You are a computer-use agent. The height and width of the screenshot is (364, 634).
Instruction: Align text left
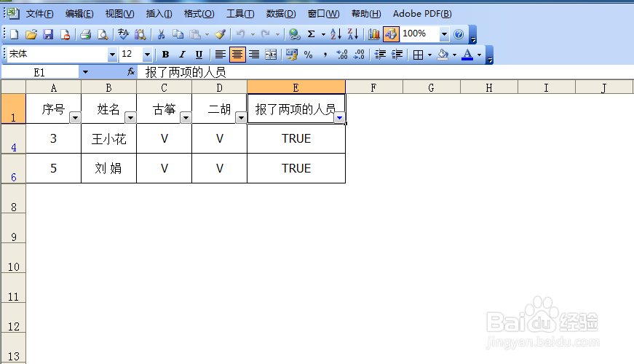tap(220, 55)
